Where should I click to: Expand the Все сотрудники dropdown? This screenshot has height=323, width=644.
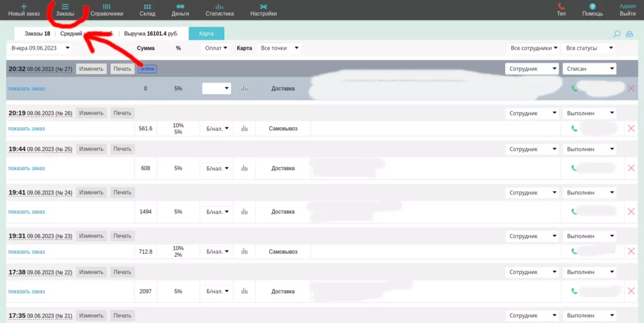[x=532, y=48]
